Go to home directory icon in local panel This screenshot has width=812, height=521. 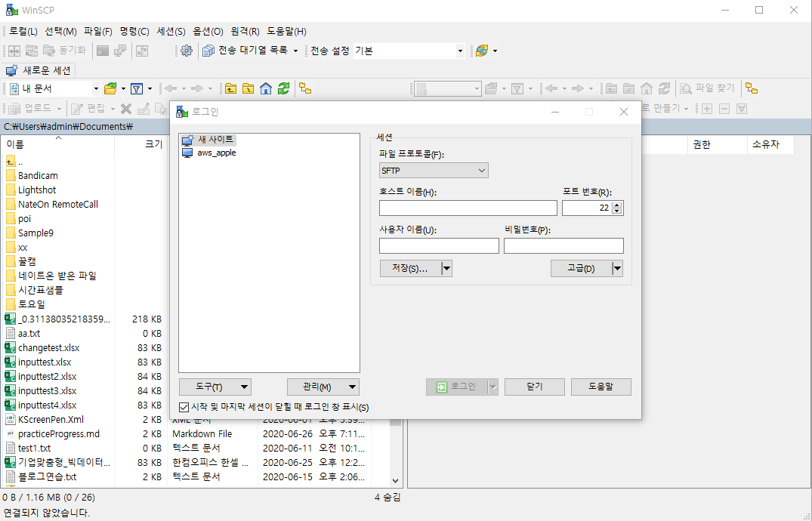pos(266,88)
